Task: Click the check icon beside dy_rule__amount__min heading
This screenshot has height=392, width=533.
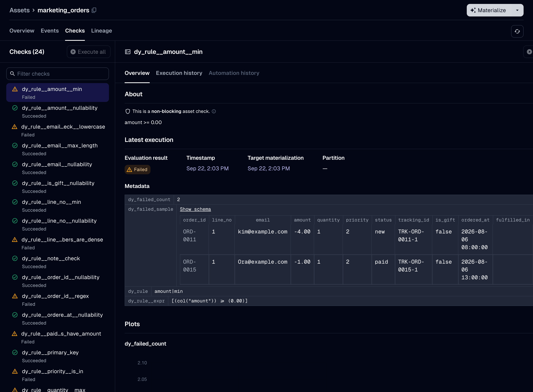Action: (128, 52)
